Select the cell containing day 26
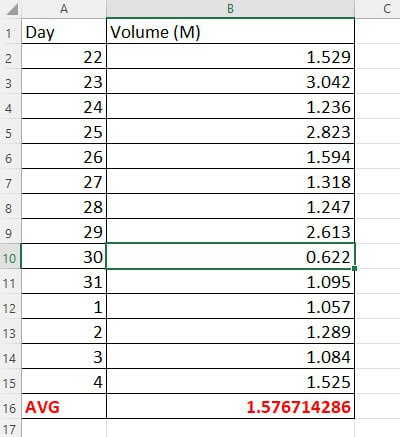Screen dimensions: 400x437 tap(64, 156)
